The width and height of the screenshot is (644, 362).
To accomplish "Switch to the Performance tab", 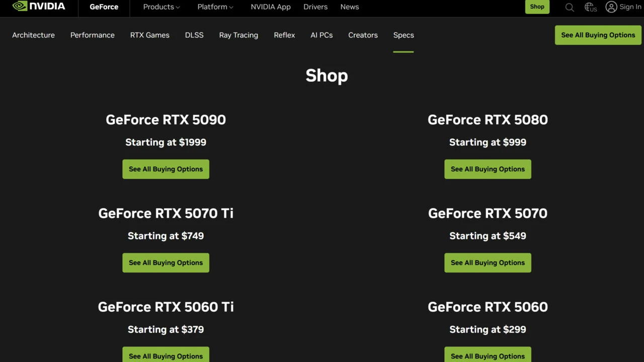I will pos(93,35).
